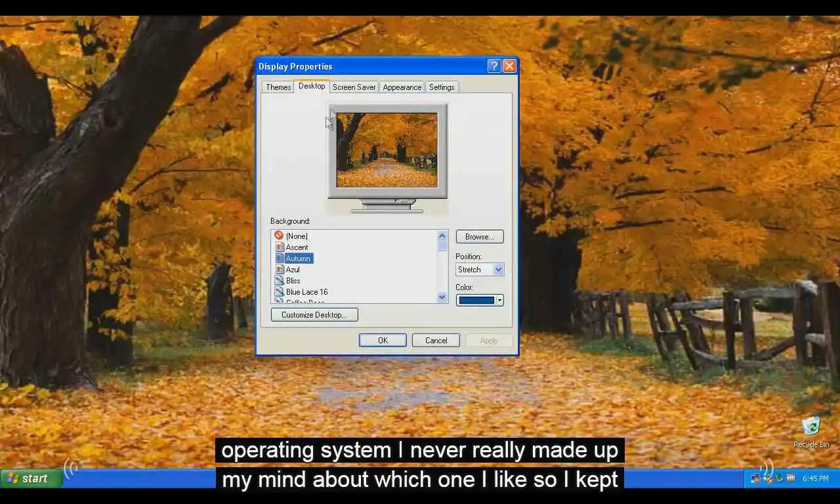Click the greyed Apply button
The height and width of the screenshot is (504, 840).
(489, 341)
